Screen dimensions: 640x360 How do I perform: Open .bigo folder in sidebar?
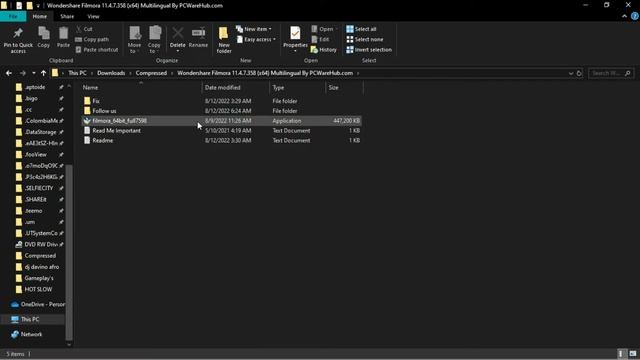pos(31,98)
